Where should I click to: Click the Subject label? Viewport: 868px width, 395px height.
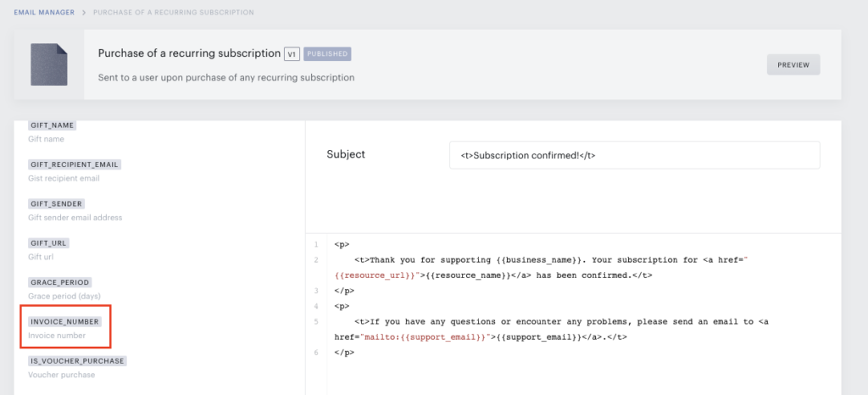(x=346, y=154)
